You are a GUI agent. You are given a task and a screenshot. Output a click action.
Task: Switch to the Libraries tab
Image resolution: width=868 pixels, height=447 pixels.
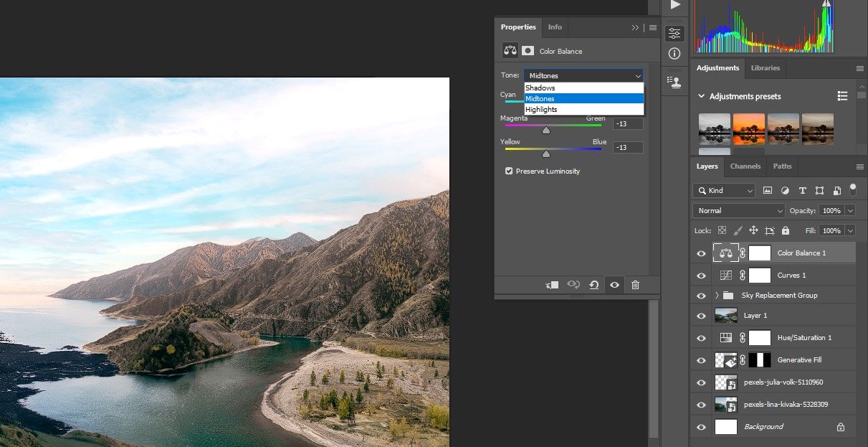point(766,68)
